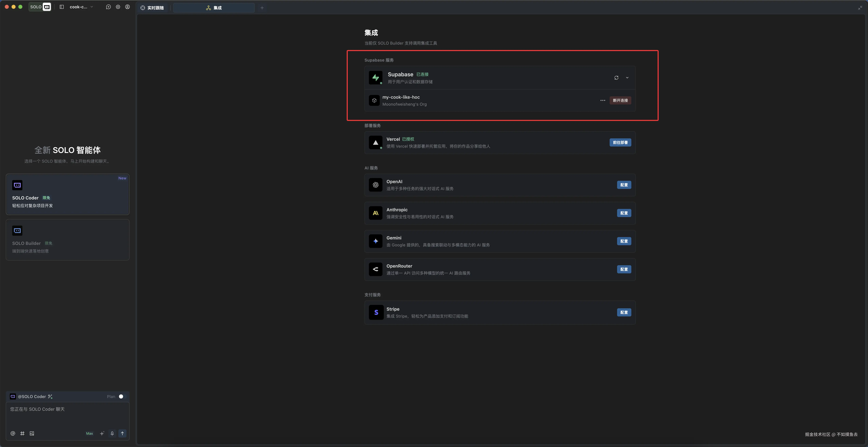Image resolution: width=868 pixels, height=447 pixels.
Task: Refresh the Supabase connection
Action: (x=616, y=77)
